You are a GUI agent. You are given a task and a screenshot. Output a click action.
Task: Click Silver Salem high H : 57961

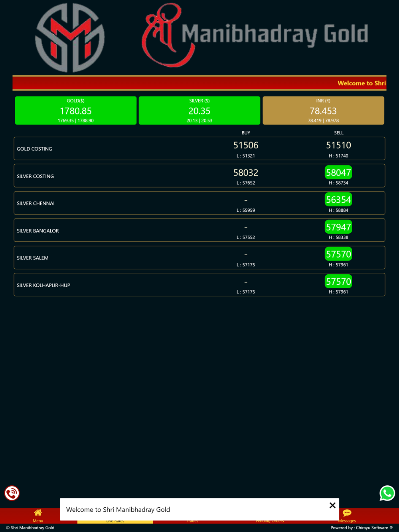[338, 265]
